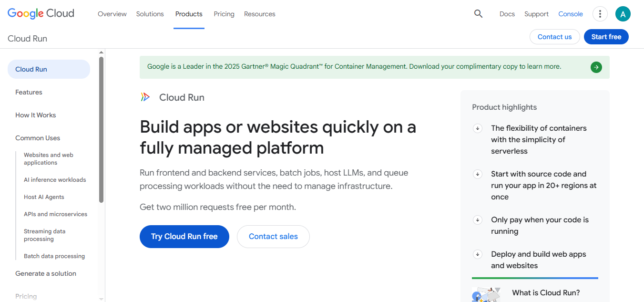Click the search magnifier icon
Screen dimensions: 644x302
(x=478, y=14)
